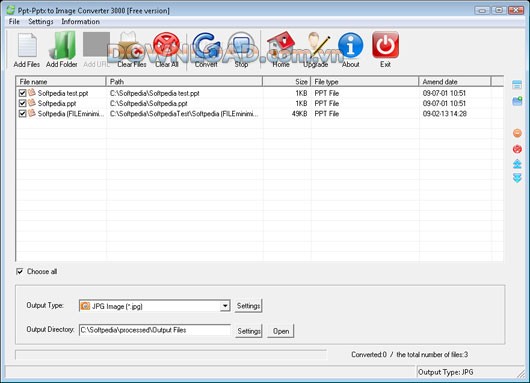
Task: Uncheck the Softpedia.ppt row checkbox
Action: click(23, 103)
